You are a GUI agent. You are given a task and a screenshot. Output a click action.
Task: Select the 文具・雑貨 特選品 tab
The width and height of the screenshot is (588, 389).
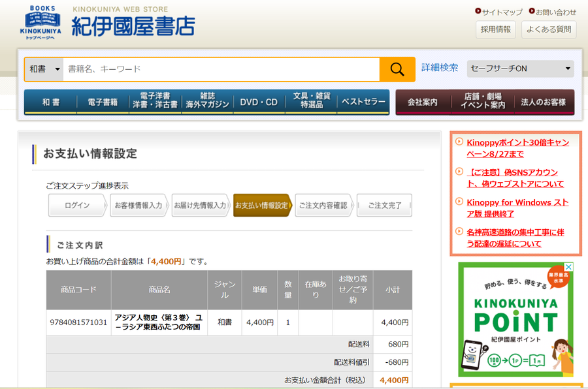tap(312, 101)
